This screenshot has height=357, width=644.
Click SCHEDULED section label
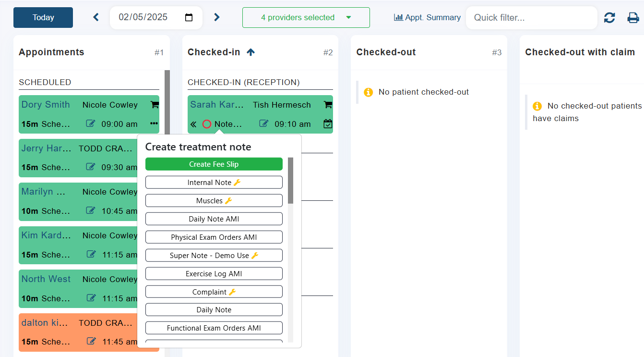[45, 83]
